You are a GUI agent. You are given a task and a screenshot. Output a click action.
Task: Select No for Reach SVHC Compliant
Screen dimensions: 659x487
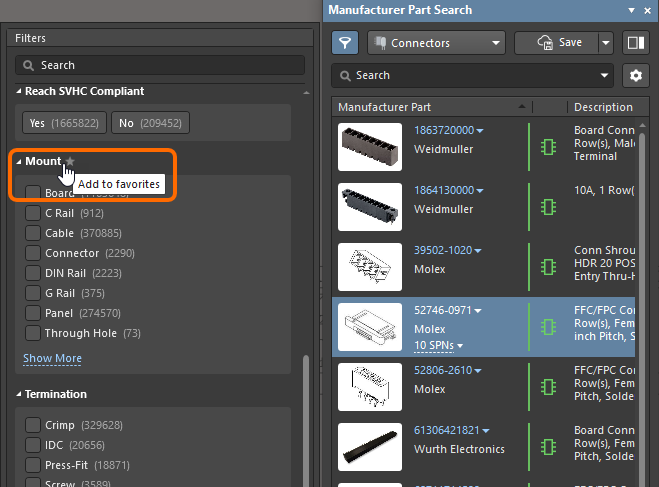coord(150,123)
